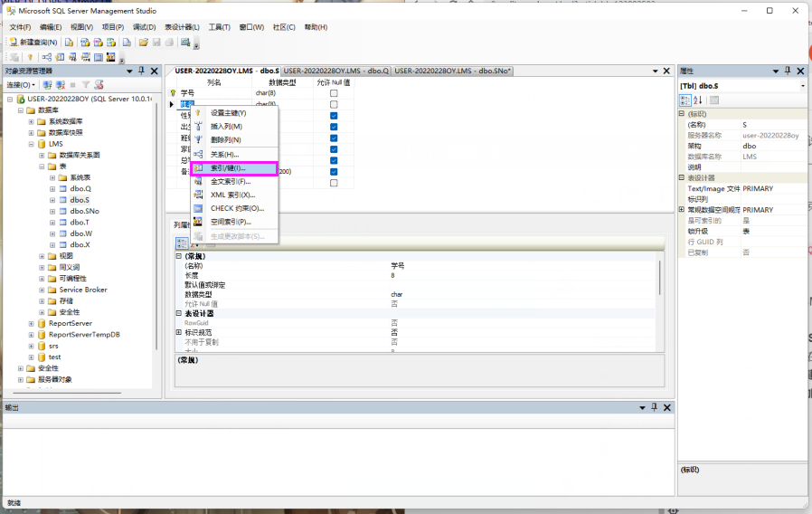Screen dimensions: 812x514
Task: Click the Open File folder icon
Action: (144, 43)
